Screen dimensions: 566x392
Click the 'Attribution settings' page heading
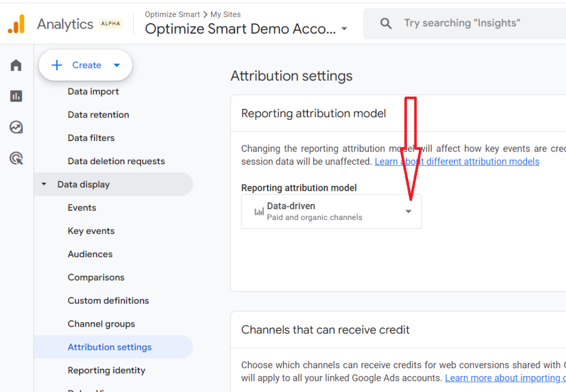(x=292, y=76)
